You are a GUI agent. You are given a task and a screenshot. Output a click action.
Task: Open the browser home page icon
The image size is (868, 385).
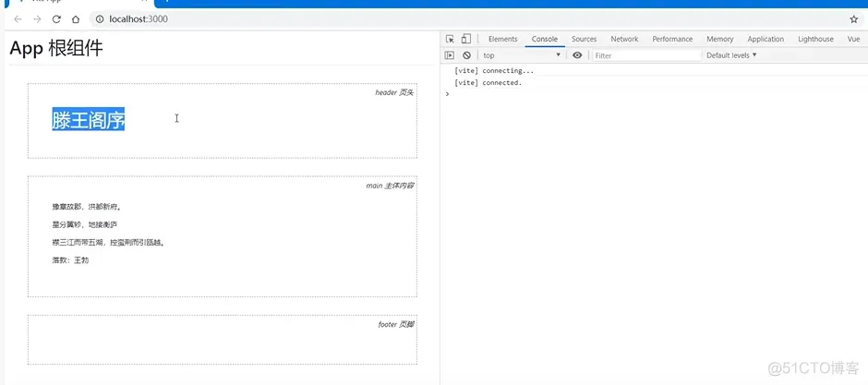click(x=76, y=19)
